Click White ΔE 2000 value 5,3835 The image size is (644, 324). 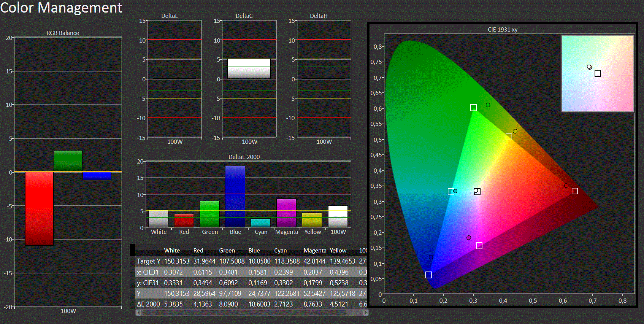pyautogui.click(x=173, y=304)
